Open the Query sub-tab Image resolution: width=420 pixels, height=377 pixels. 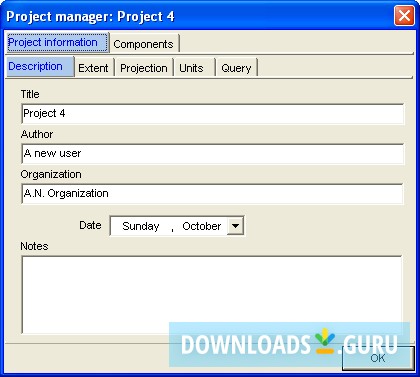click(236, 68)
